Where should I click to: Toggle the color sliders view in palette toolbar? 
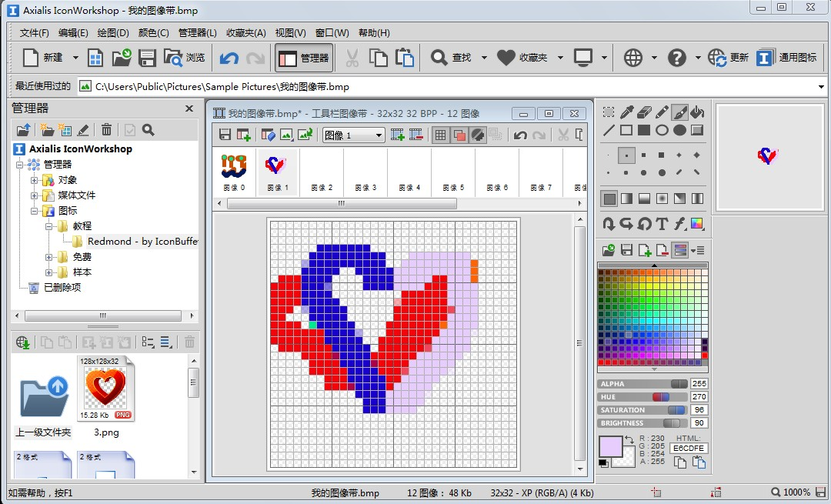tap(680, 249)
